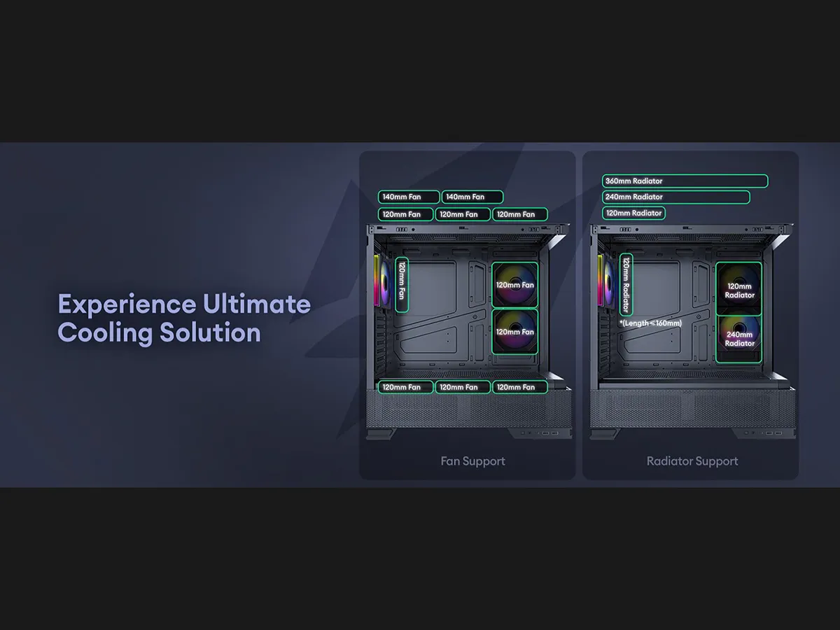The height and width of the screenshot is (630, 840).
Task: Click the "120mm Radiator" label on the RGB fan
Action: (739, 290)
